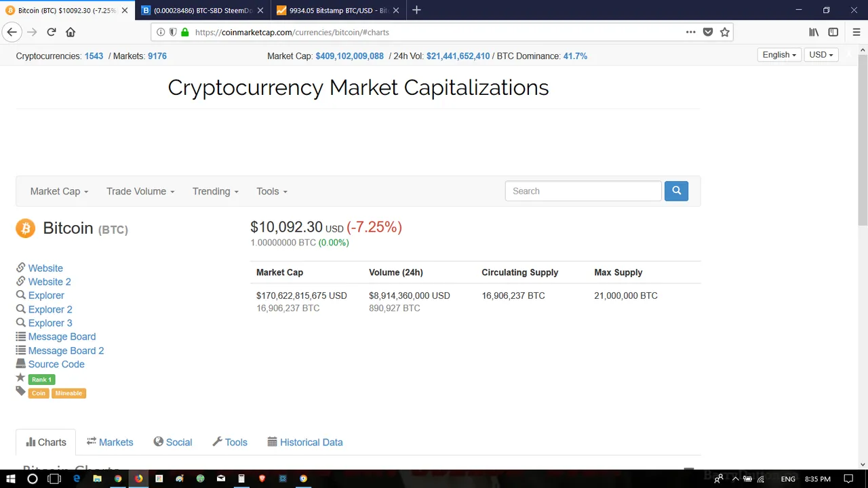Click the BTC Dominance 41.7% value
868x488 pixels.
pyautogui.click(x=575, y=56)
